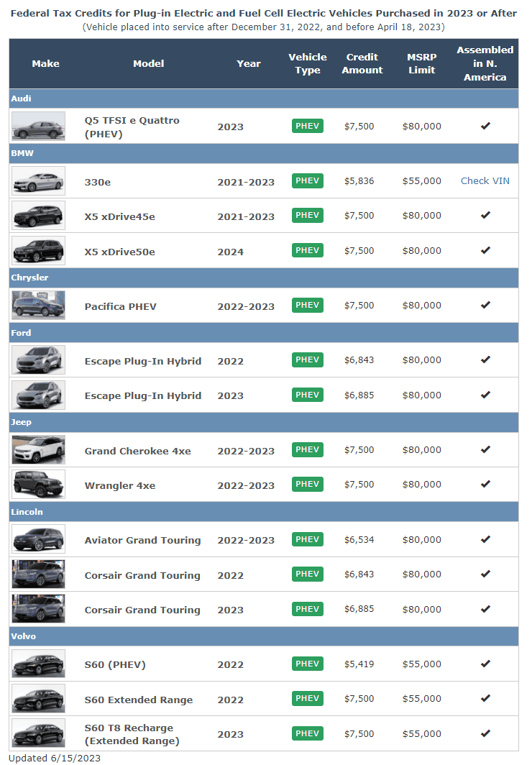
Task: Click the BMW make group header
Action: point(264,153)
